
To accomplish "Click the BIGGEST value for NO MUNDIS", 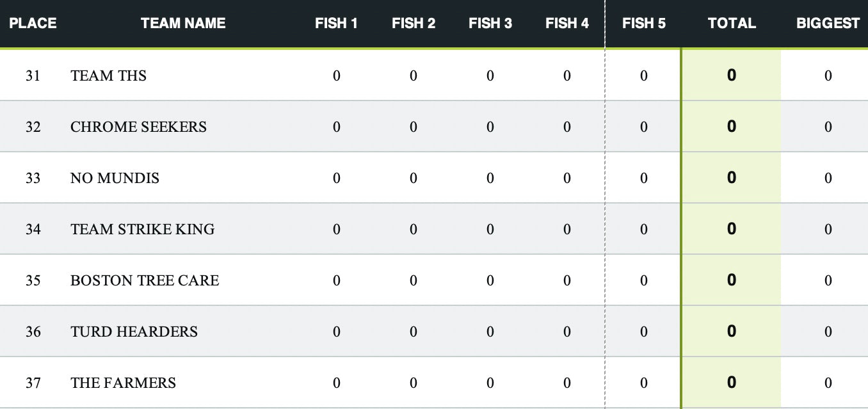I will click(828, 178).
